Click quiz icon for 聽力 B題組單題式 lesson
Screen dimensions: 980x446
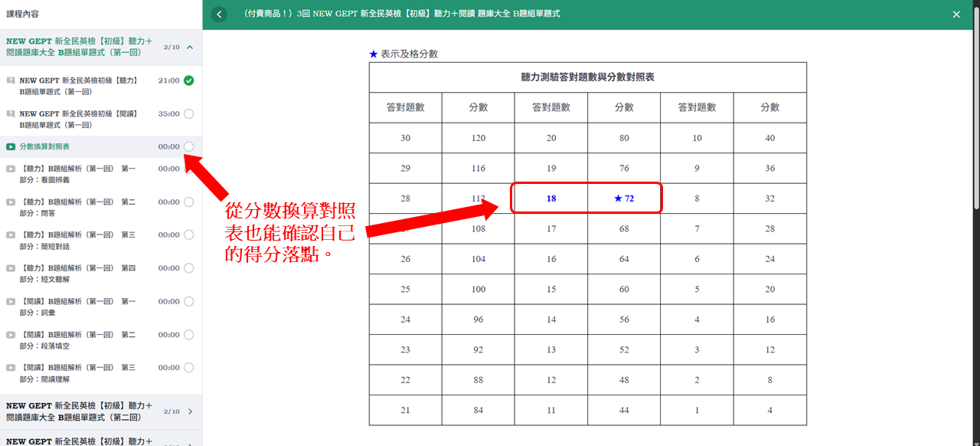11,80
